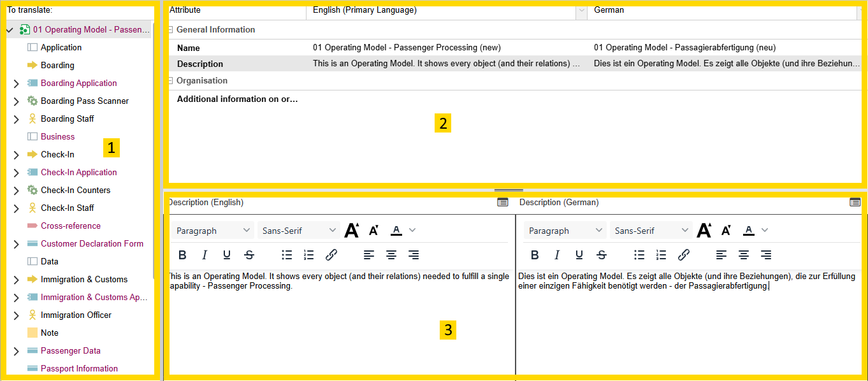This screenshot has width=868, height=381.
Task: Open the Cross-reference item in the translate list
Action: (70, 226)
